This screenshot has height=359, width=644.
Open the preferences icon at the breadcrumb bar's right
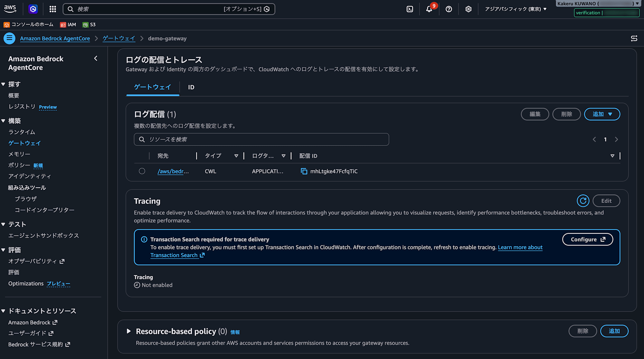coord(634,38)
